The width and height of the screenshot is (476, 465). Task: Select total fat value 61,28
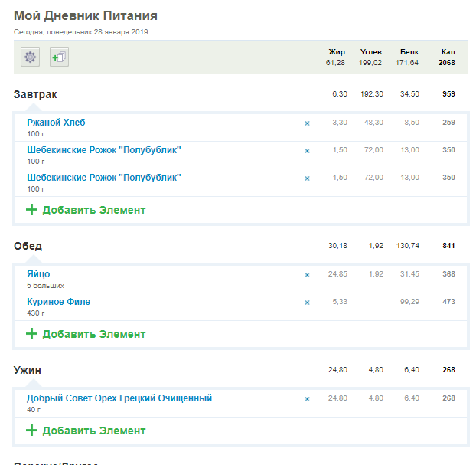click(x=335, y=63)
